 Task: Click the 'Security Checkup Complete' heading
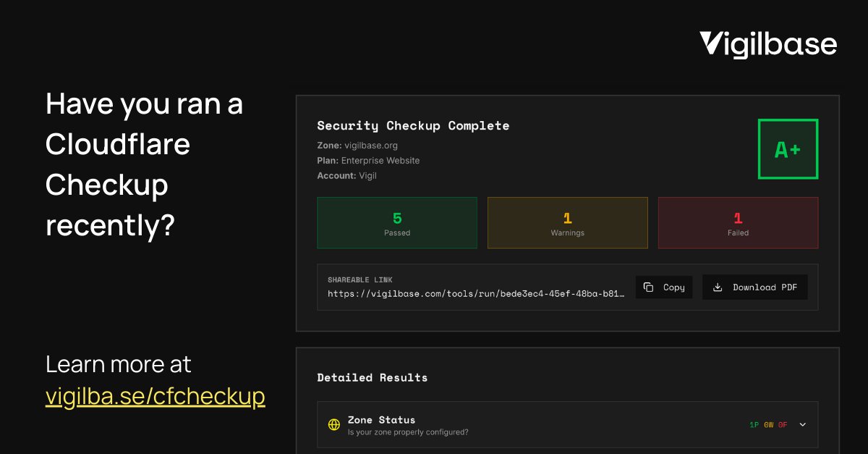(413, 126)
